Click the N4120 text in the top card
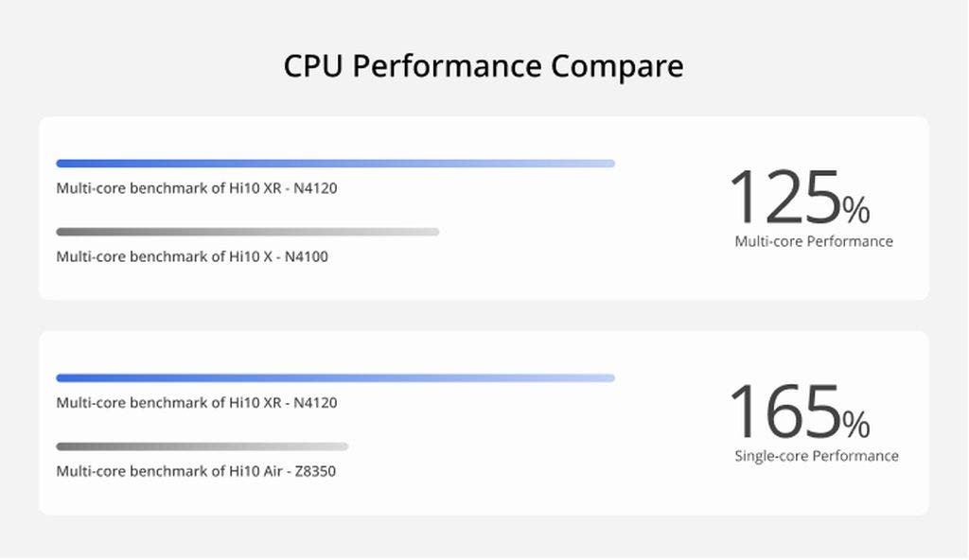 coord(315,188)
